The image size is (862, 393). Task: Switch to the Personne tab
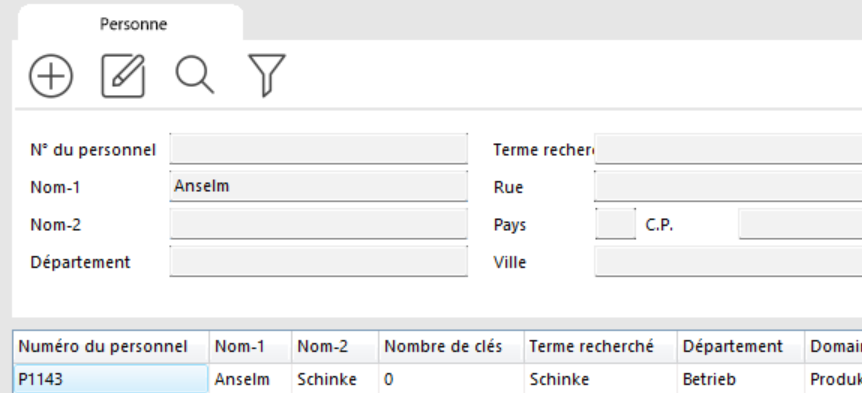pos(134,24)
